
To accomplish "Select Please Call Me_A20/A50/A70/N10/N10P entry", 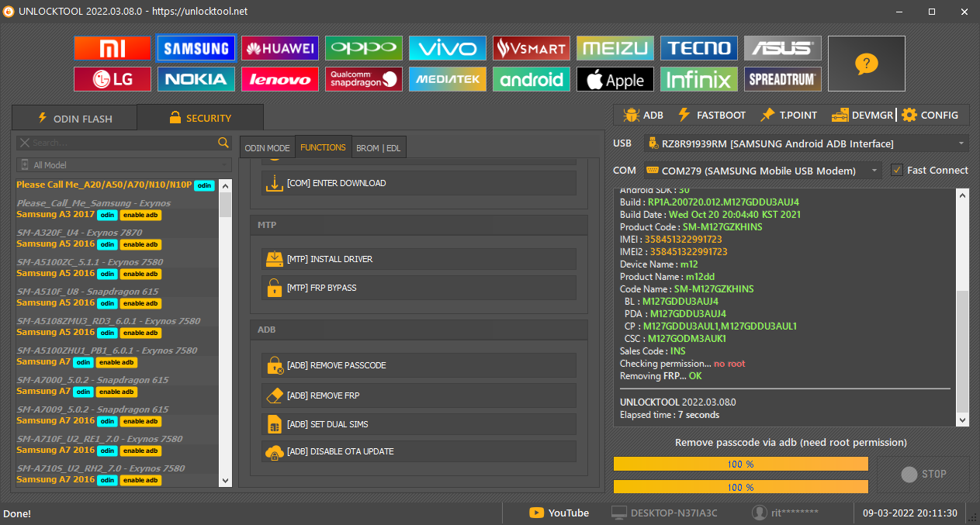I will pos(116,185).
